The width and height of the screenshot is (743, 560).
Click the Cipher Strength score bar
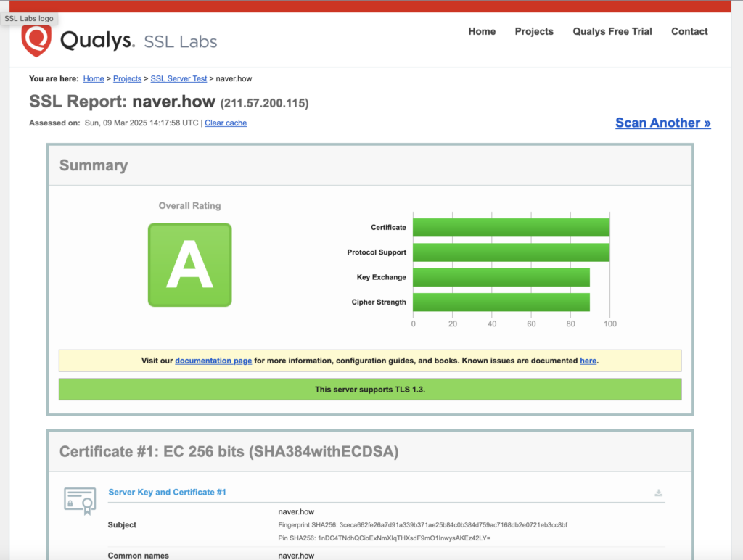tap(501, 302)
